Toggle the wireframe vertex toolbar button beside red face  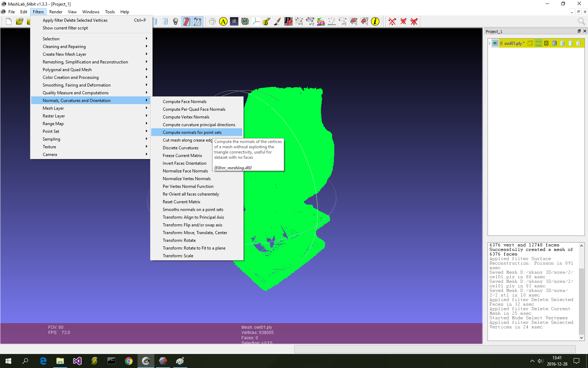point(197,22)
